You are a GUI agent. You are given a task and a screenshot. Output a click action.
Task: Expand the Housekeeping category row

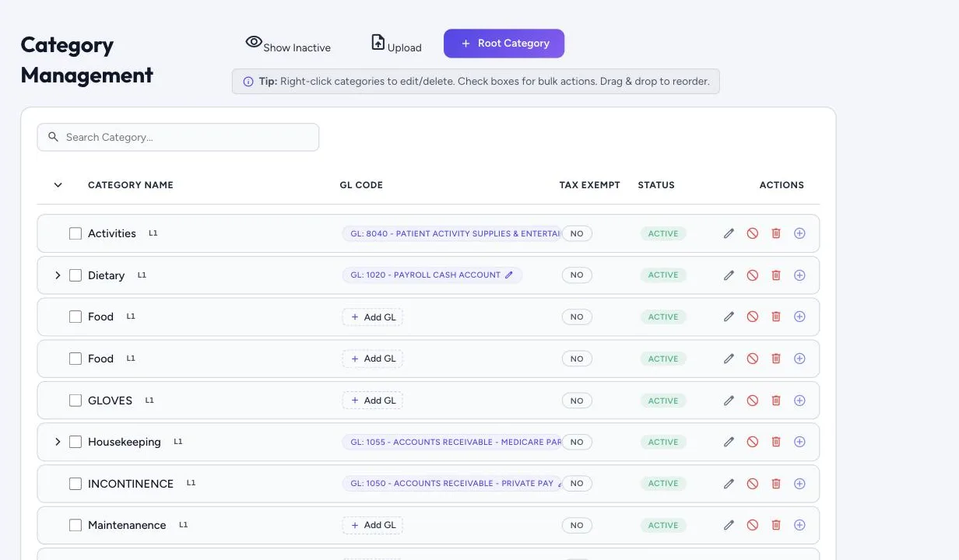tap(58, 442)
